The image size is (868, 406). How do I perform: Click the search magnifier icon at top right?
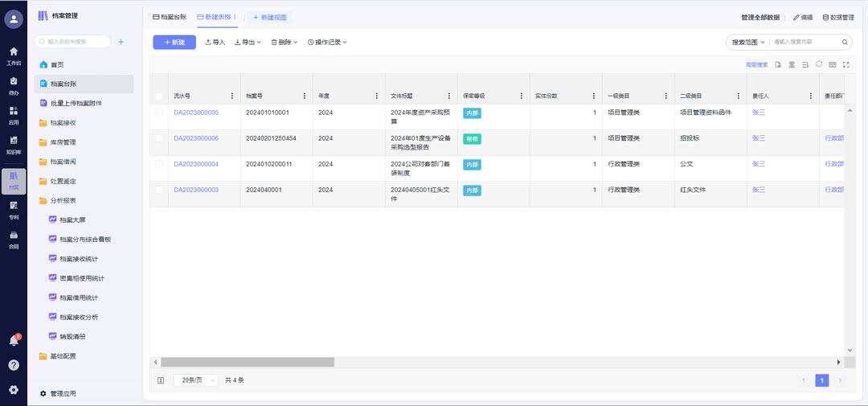pos(845,42)
